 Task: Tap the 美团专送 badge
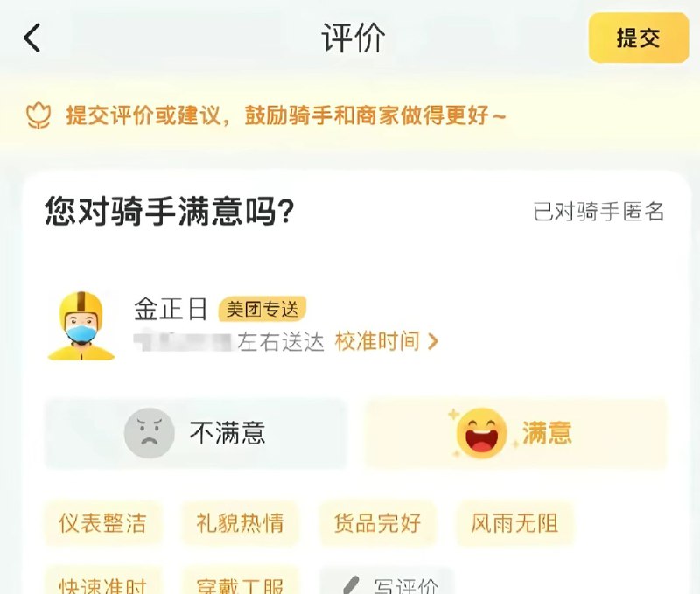click(262, 309)
